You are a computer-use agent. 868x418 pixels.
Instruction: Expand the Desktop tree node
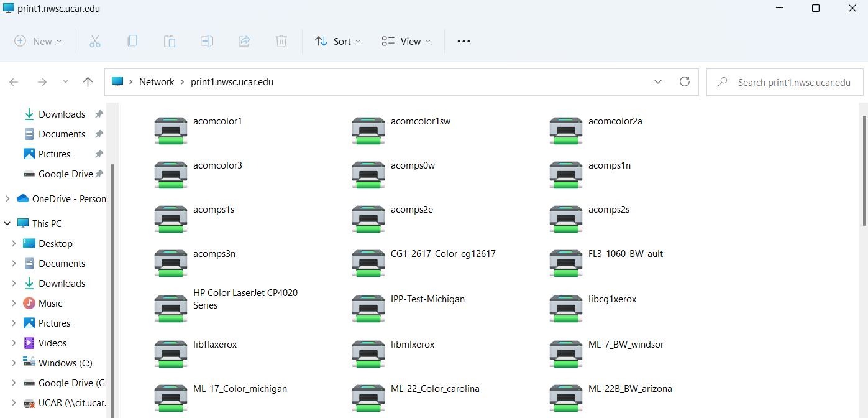coord(14,244)
